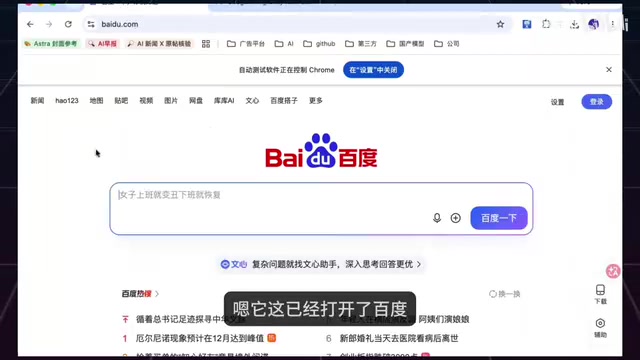Click the 百度一下 search button
This screenshot has height=360, width=640.
499,218
